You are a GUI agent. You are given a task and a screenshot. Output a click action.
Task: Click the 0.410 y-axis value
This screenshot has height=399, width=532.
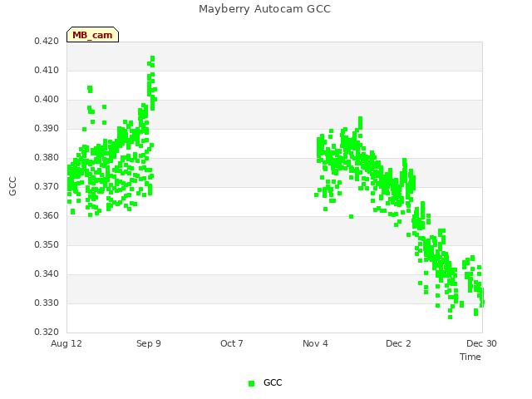click(x=47, y=70)
